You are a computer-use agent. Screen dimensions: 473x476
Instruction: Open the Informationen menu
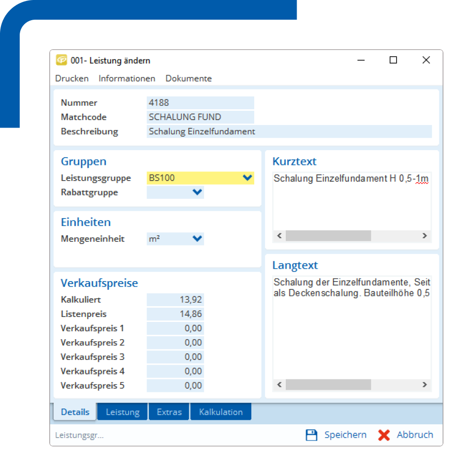[127, 78]
